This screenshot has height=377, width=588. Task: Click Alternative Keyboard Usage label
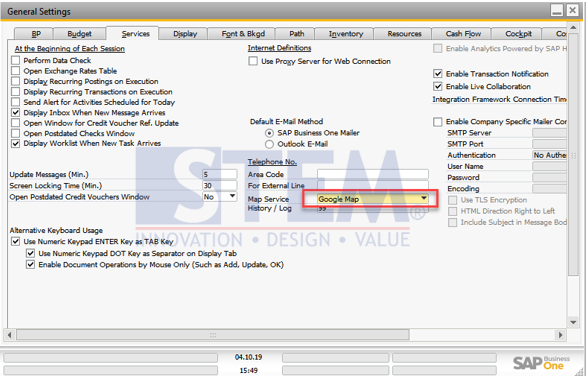coord(56,230)
